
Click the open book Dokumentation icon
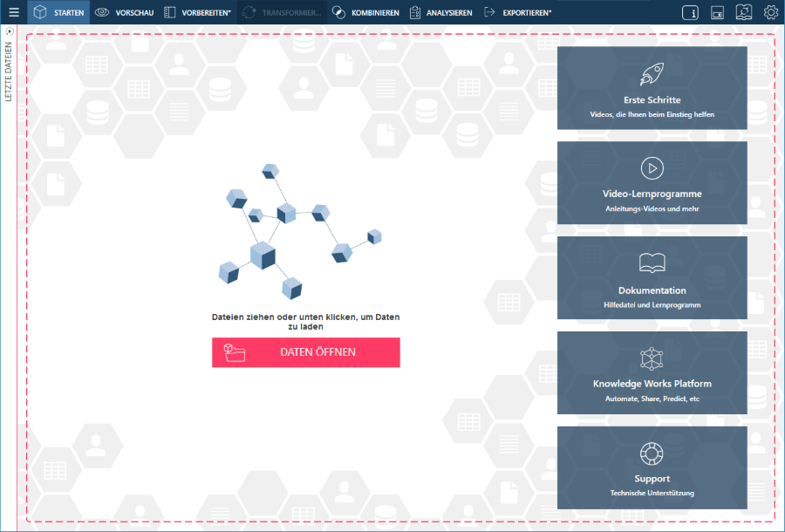pos(652,263)
